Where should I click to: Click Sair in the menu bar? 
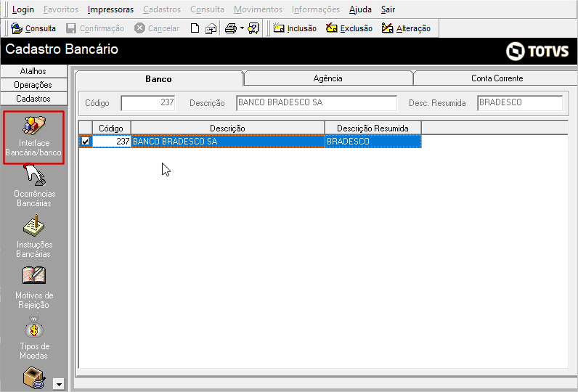tap(388, 9)
